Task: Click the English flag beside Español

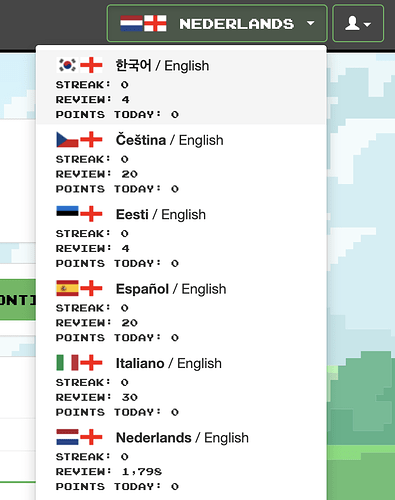Action: [91, 288]
